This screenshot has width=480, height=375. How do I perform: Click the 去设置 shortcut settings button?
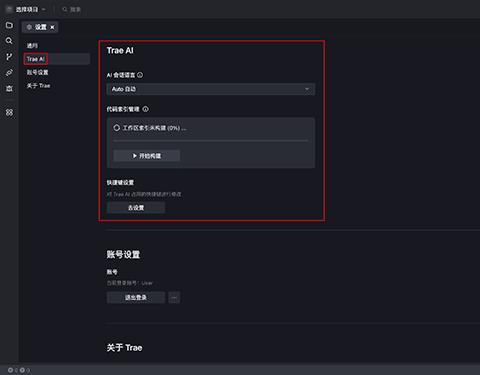coord(136,208)
